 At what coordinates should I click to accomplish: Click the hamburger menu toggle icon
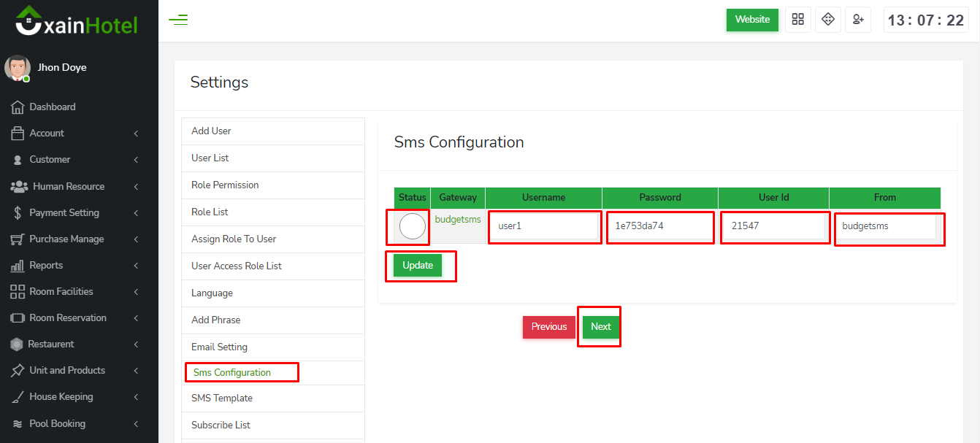point(178,20)
